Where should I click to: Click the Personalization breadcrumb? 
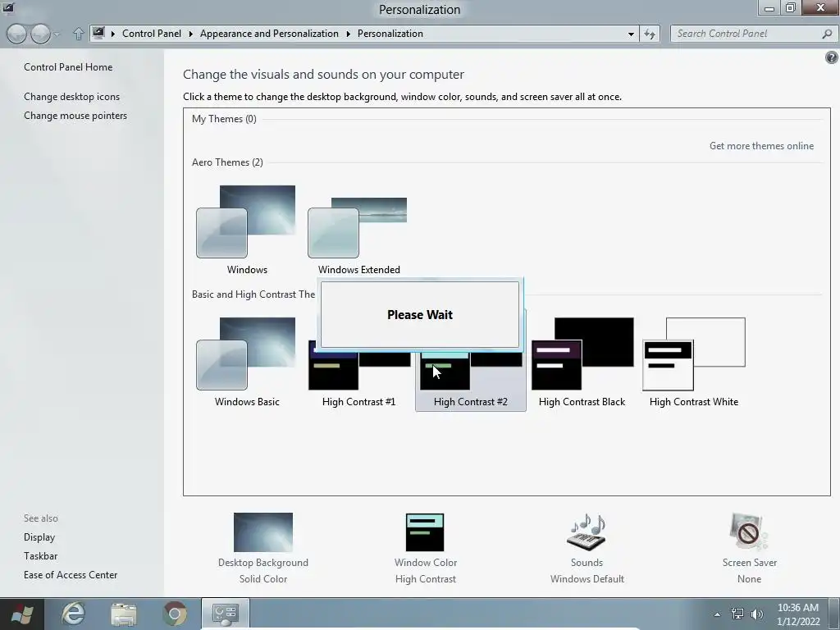point(390,33)
